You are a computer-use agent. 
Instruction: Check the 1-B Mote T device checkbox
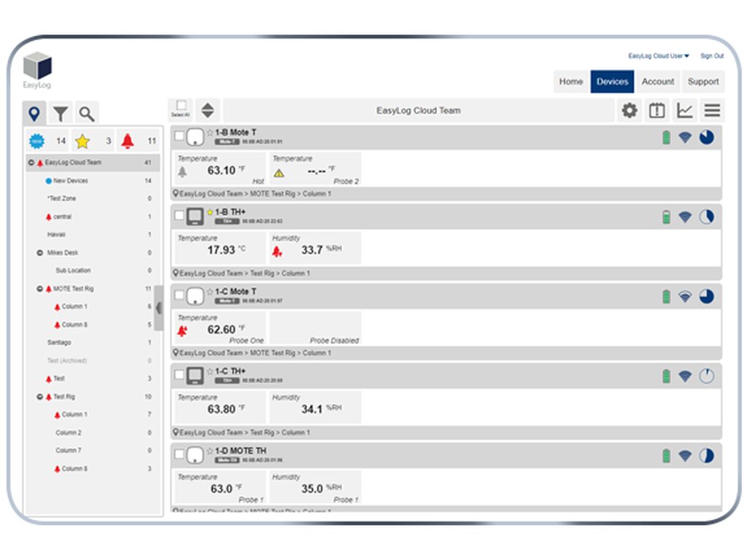coord(179,136)
